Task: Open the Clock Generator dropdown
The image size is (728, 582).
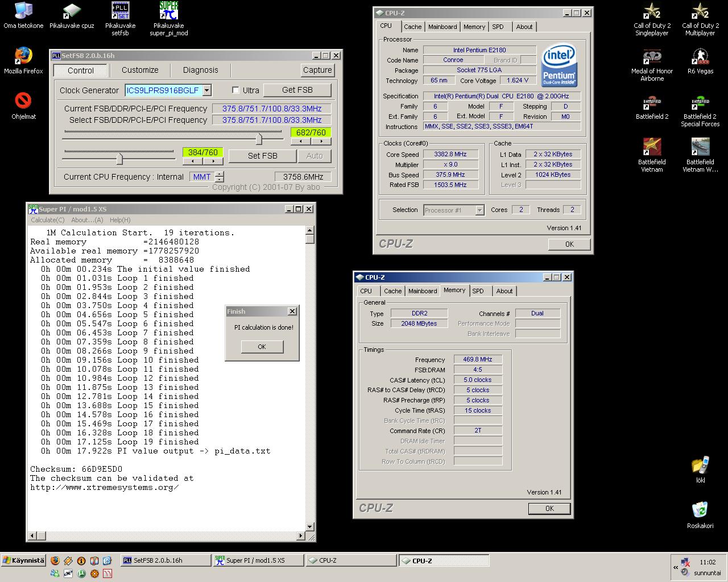Action: (207, 90)
